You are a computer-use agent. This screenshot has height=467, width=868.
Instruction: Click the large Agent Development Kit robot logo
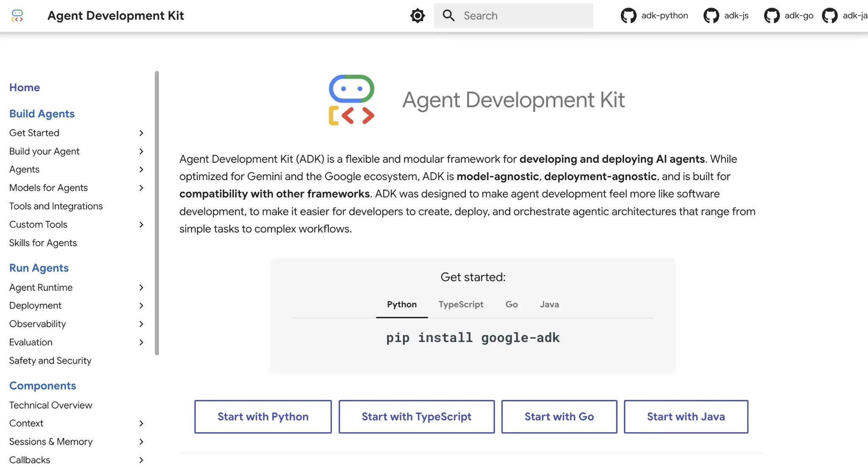click(x=351, y=100)
